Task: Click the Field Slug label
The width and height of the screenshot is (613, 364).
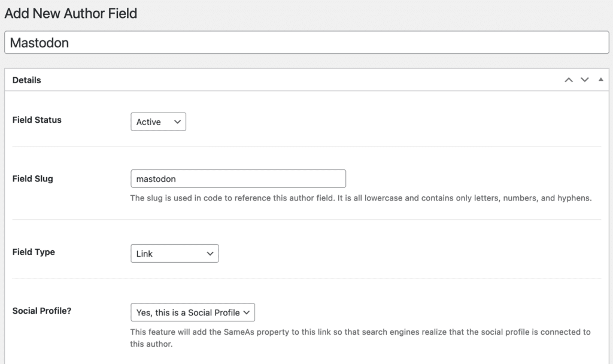Action: (x=33, y=178)
